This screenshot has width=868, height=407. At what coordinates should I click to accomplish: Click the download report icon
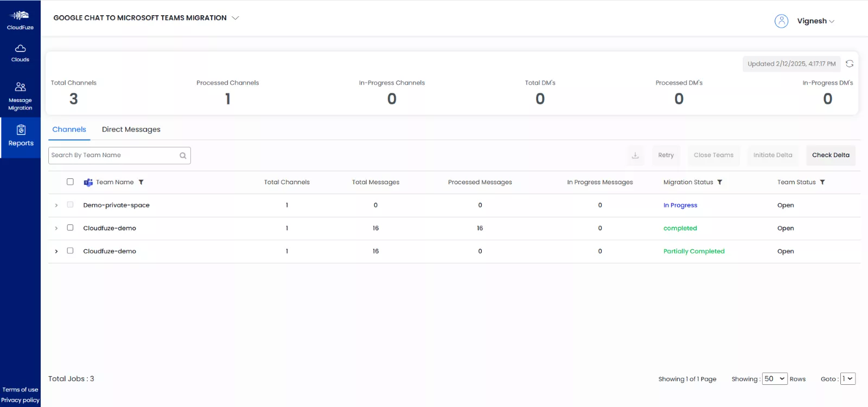pyautogui.click(x=635, y=156)
